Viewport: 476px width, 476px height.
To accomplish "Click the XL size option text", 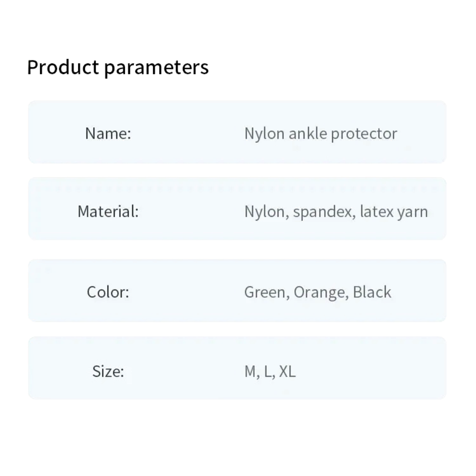I will pos(287,372).
